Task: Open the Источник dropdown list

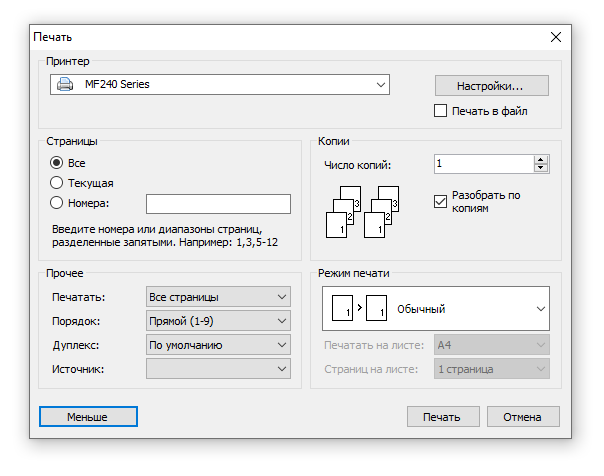Action: (218, 369)
